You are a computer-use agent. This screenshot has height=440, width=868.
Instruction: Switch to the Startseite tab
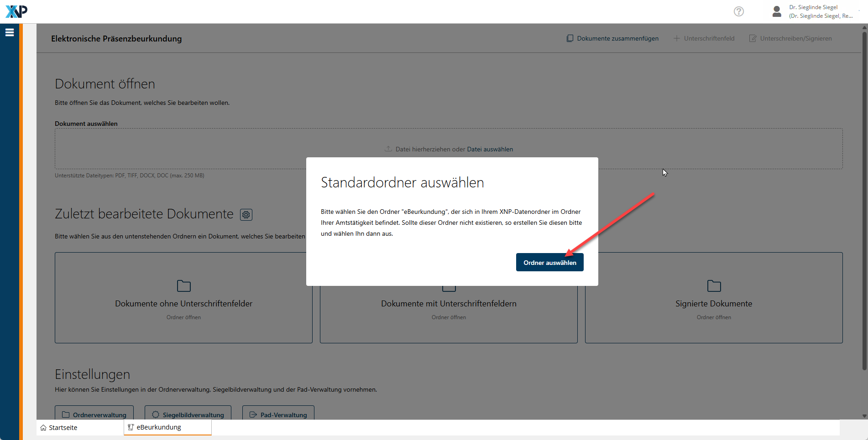(59, 428)
